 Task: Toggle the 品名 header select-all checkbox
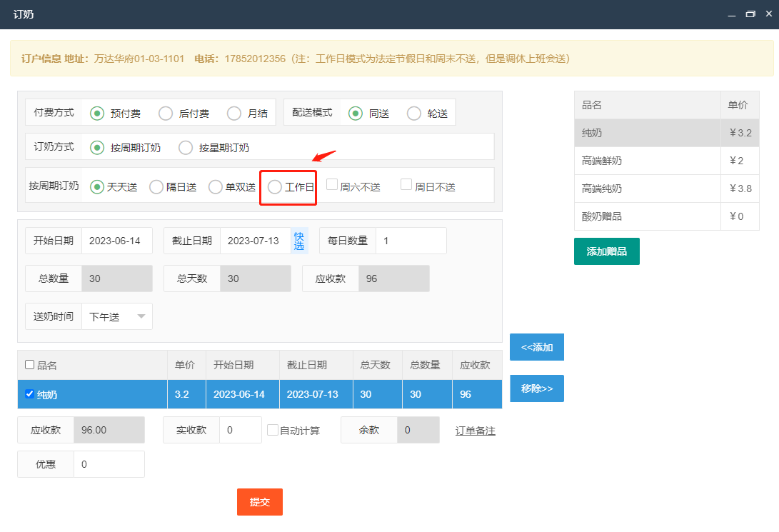tap(29, 365)
